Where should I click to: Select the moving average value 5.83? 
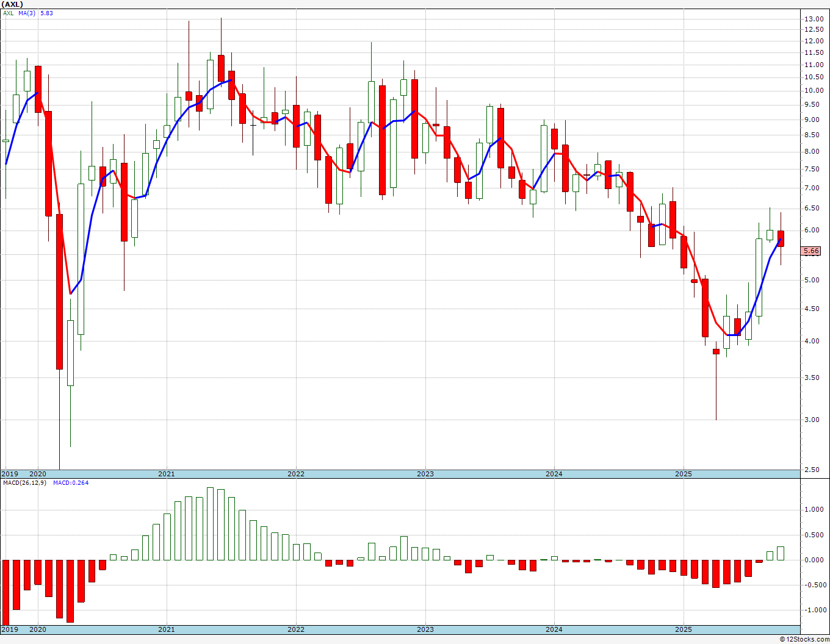[x=46, y=13]
